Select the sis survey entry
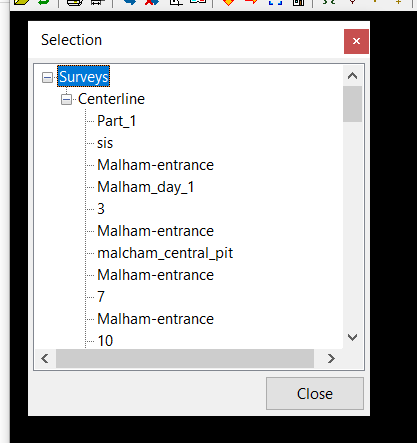Screen dimensions: 417x443 tap(105, 143)
